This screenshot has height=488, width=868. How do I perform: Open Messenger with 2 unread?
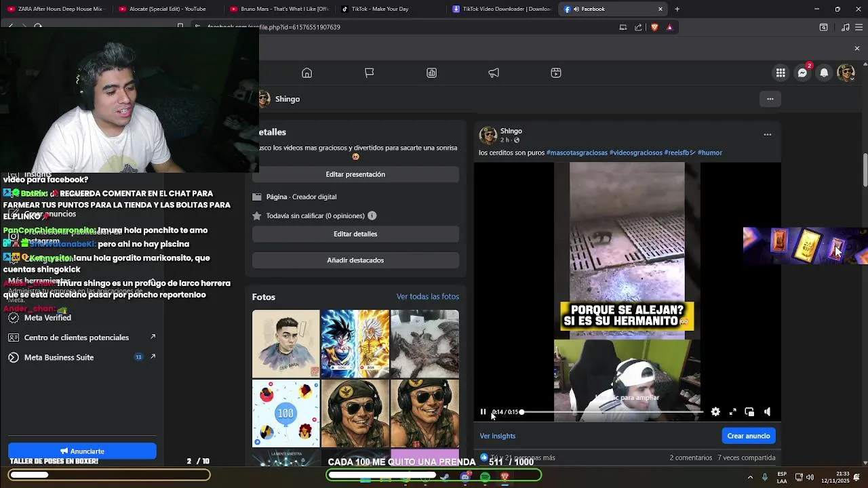tap(802, 73)
